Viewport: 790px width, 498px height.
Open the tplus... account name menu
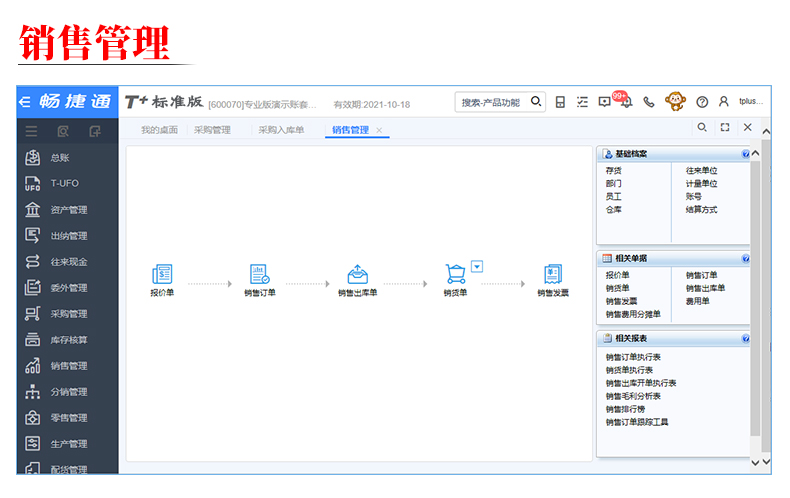[x=751, y=101]
